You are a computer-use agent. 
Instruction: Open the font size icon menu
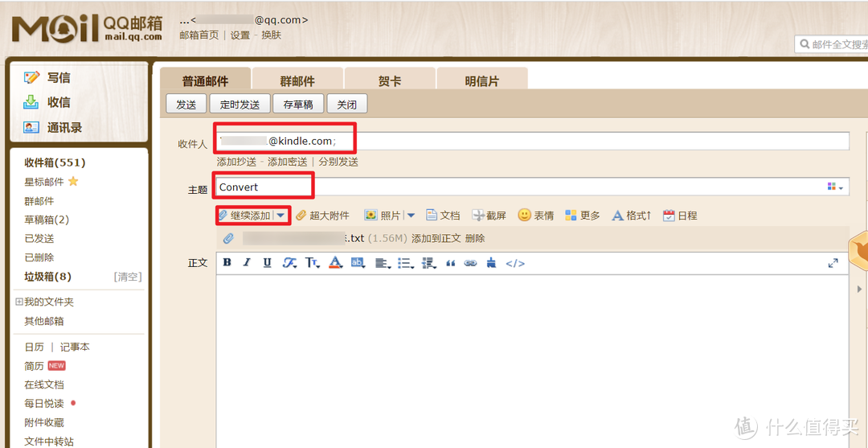(x=312, y=263)
